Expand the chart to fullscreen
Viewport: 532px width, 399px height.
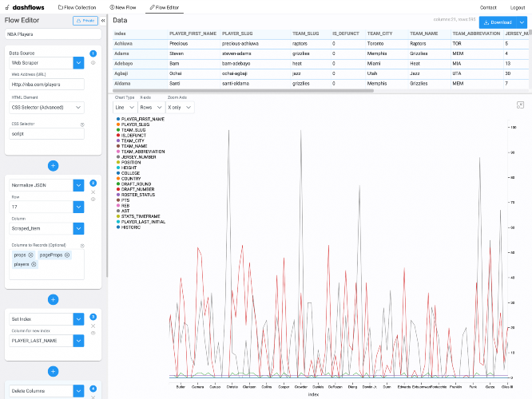coord(520,105)
